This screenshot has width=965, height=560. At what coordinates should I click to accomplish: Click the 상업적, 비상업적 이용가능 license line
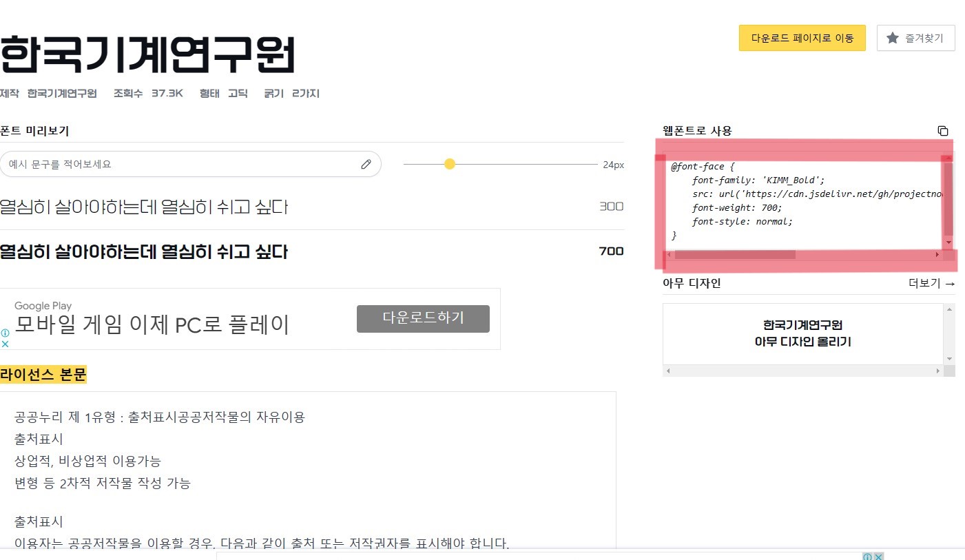87,461
